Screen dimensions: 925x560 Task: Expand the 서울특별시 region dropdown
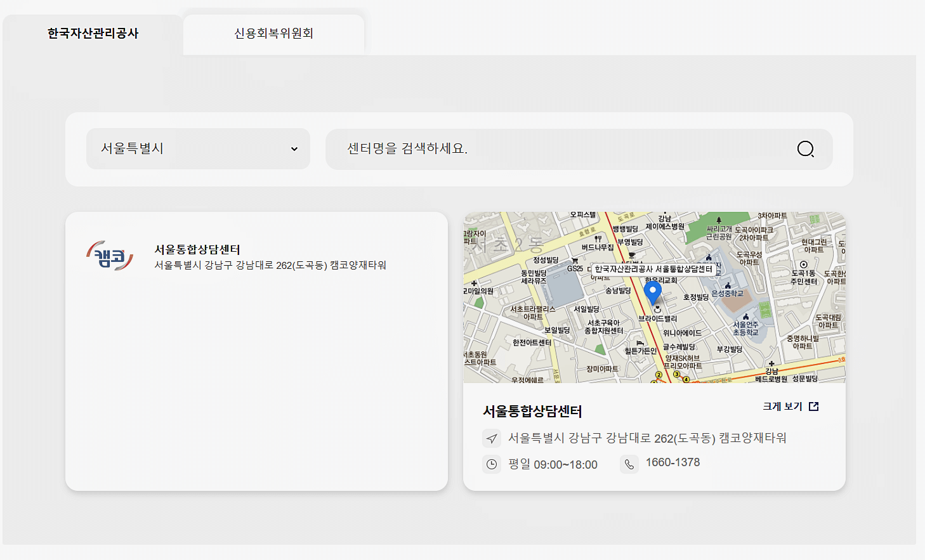198,148
